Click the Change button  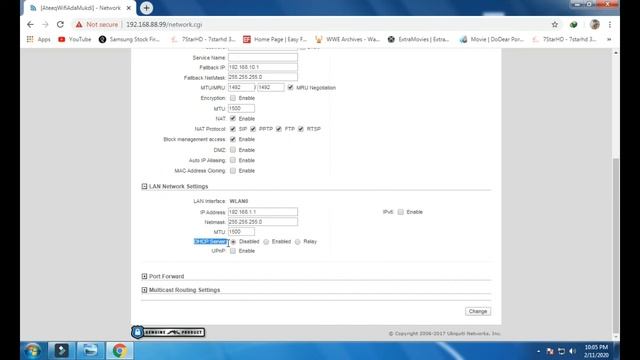pos(478,311)
